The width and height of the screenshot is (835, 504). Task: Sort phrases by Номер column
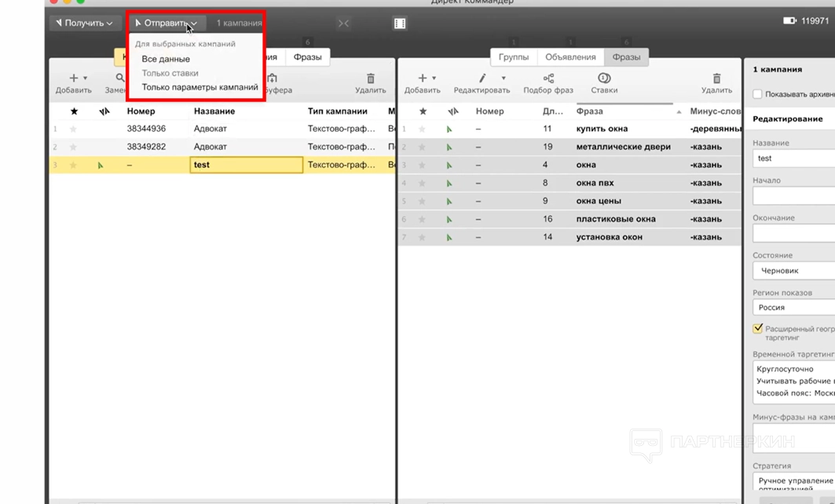click(x=490, y=111)
